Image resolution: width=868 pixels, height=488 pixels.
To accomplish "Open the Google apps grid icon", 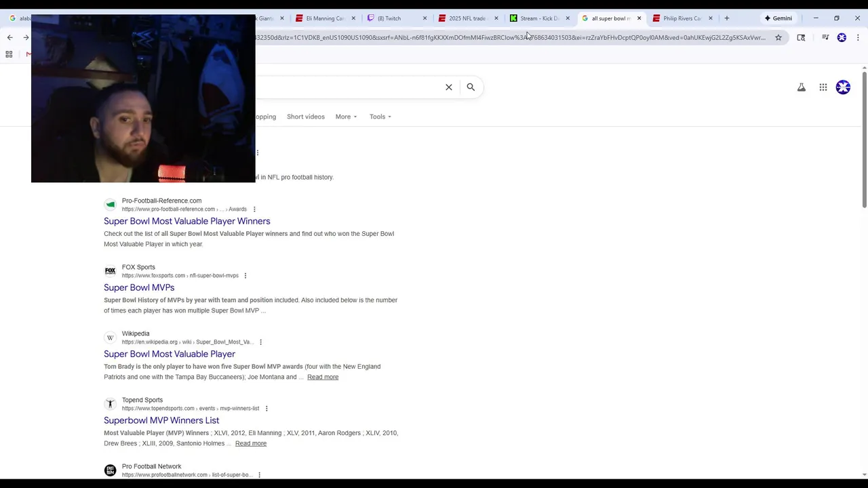I will point(823,87).
